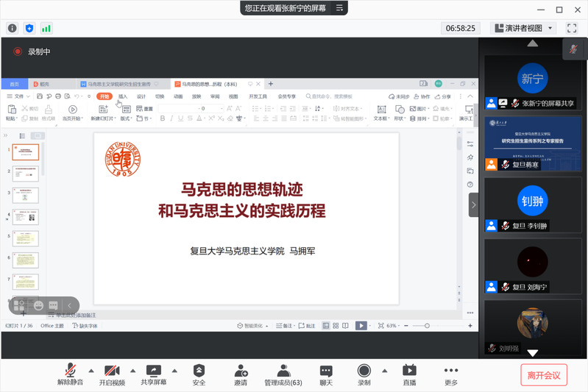Click the Invite (邀请) icon
The height and width of the screenshot is (392, 588).
pos(241,374)
